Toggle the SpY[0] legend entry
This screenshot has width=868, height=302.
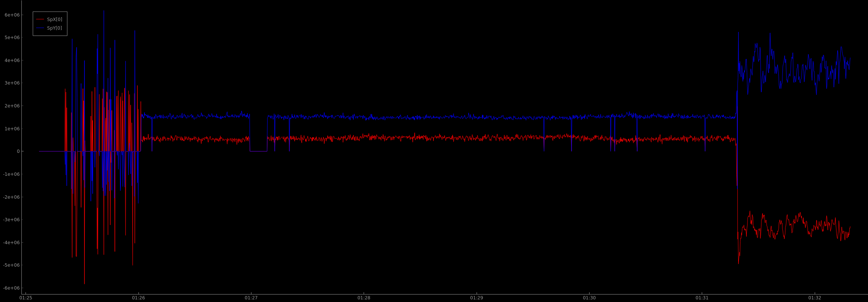pyautogui.click(x=54, y=28)
